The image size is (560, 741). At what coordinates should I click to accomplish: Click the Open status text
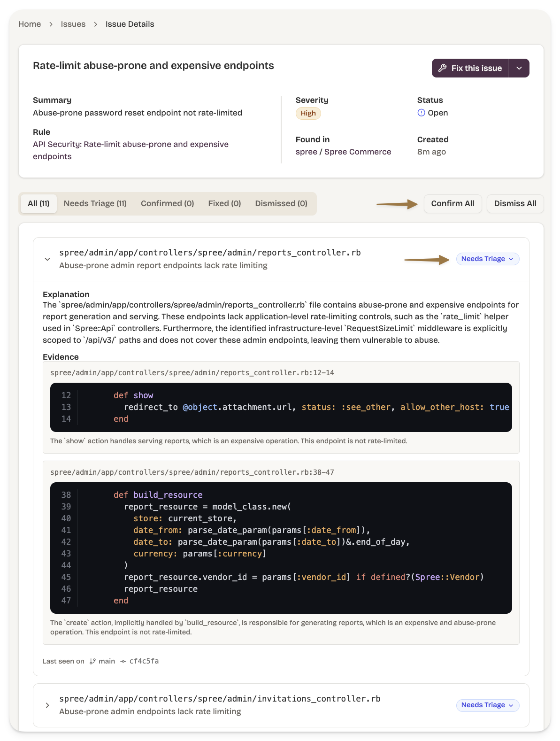click(438, 113)
